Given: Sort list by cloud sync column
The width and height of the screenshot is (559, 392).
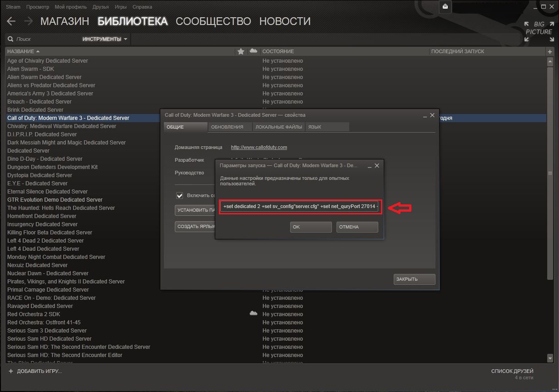Looking at the screenshot, I should (x=253, y=51).
